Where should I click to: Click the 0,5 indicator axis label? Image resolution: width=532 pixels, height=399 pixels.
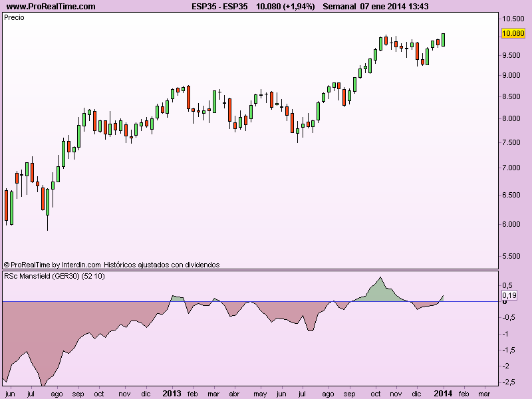click(x=508, y=286)
